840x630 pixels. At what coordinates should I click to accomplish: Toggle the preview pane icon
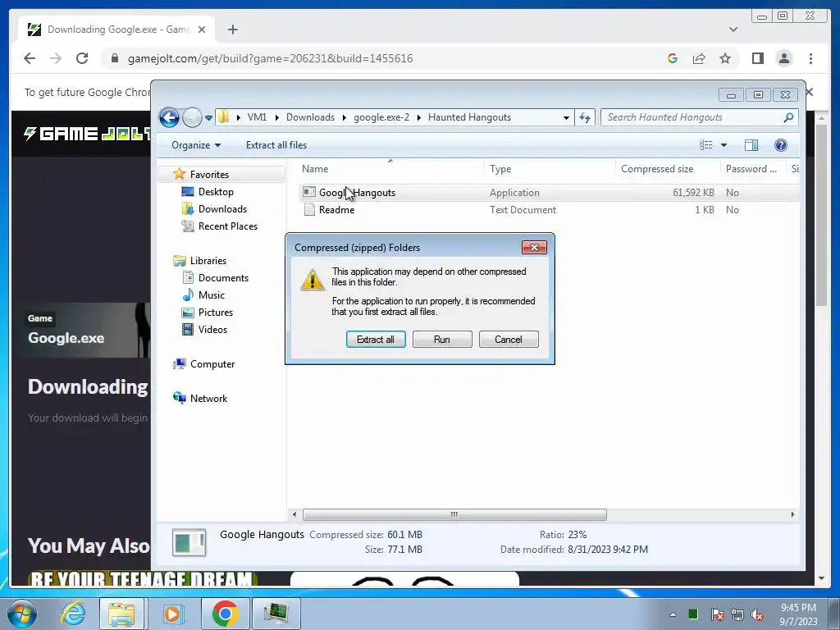click(751, 145)
